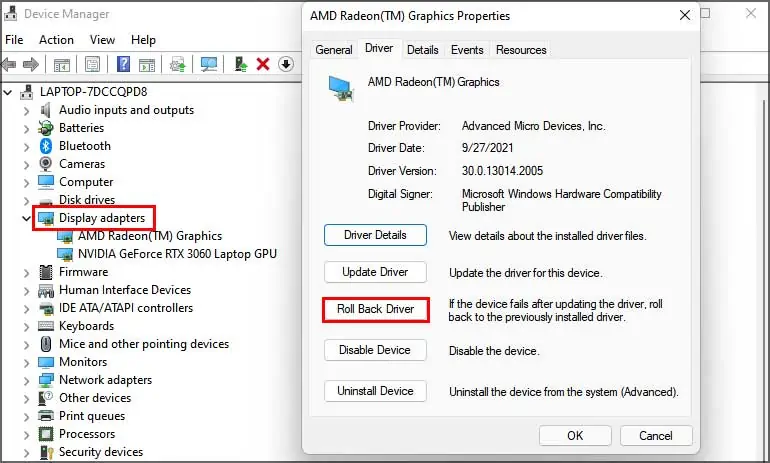Expand the Bluetooth chevron
Viewport: 770px width, 463px height.
[x=27, y=147]
